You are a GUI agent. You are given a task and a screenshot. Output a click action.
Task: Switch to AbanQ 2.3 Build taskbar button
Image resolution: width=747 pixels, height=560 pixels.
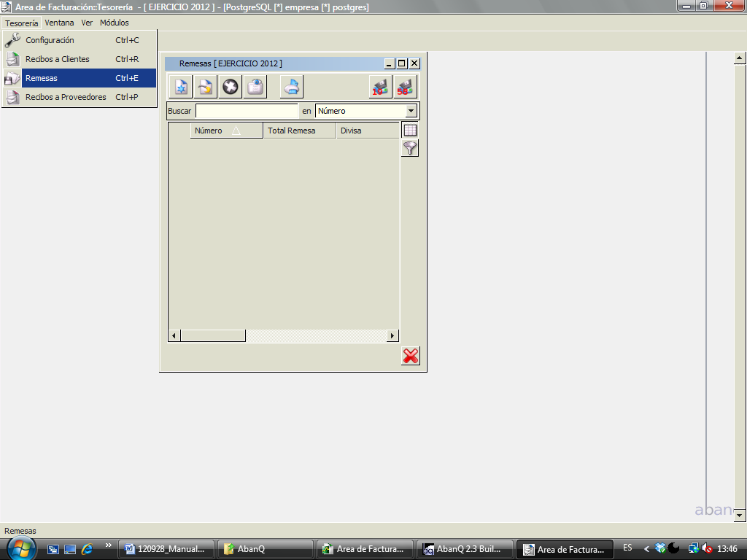click(465, 549)
